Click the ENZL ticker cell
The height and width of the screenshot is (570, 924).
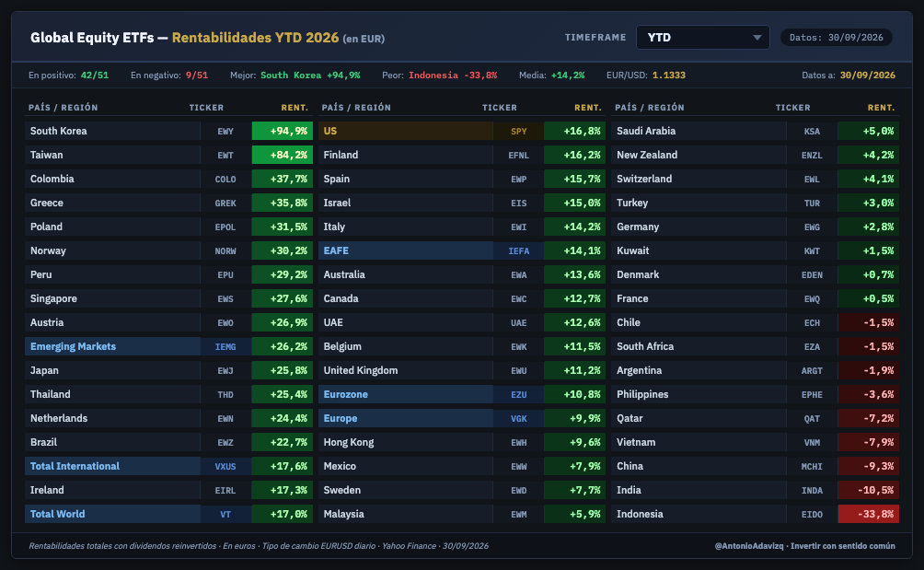812,155
